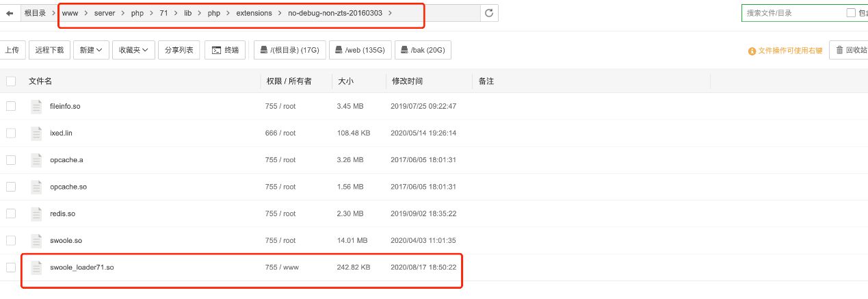Click the file search input field
Screen dimensions: 868x299
(x=793, y=13)
